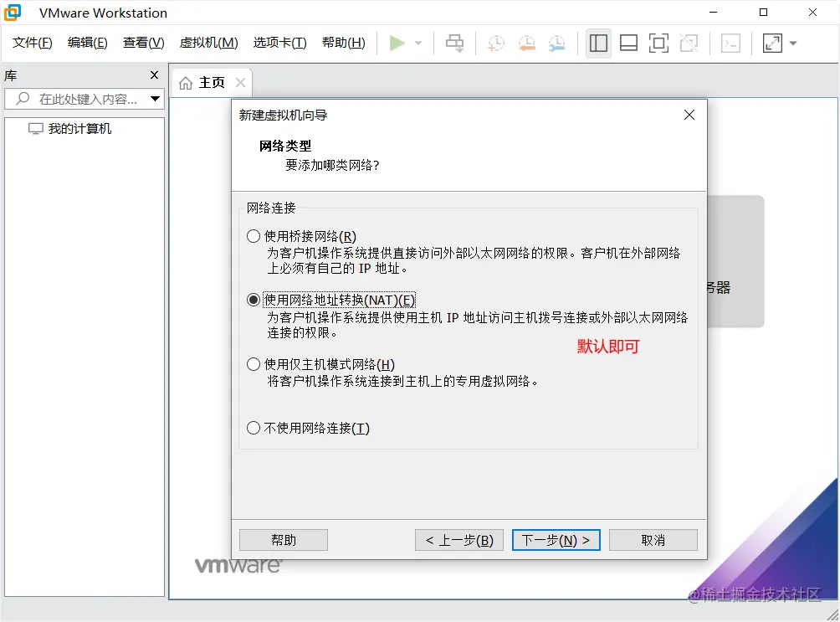Select 使用仅主机模式网络(H) radio button
This screenshot has width=840, height=622.
tap(254, 364)
